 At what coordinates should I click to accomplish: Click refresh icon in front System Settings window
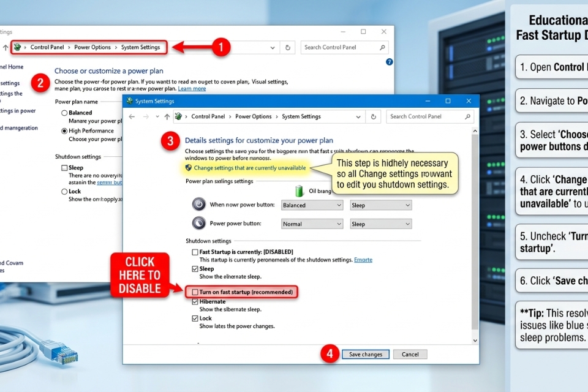point(374,116)
